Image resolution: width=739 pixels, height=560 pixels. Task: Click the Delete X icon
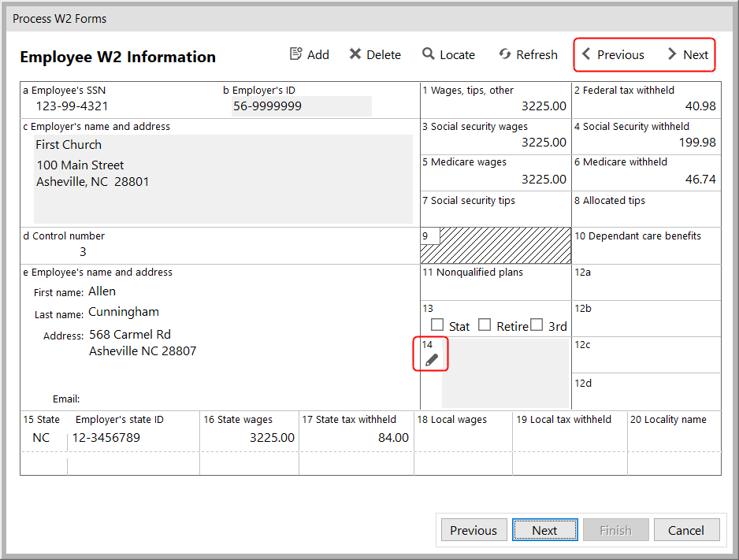click(355, 54)
